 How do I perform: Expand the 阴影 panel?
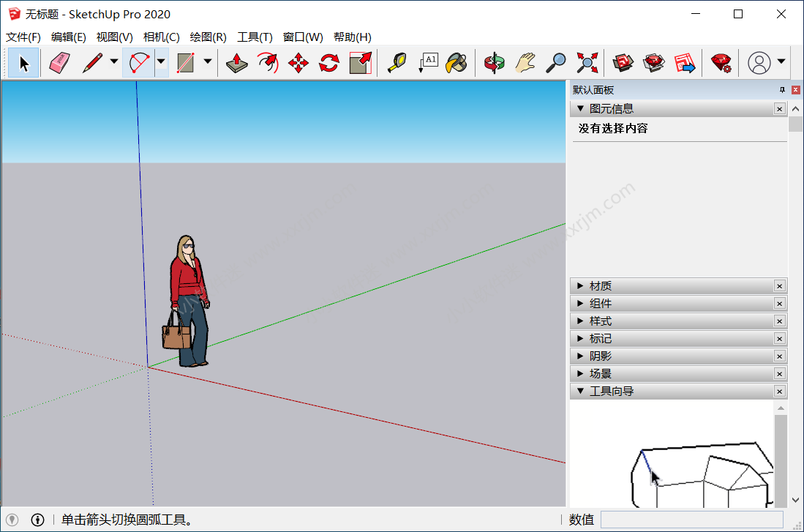pos(580,356)
